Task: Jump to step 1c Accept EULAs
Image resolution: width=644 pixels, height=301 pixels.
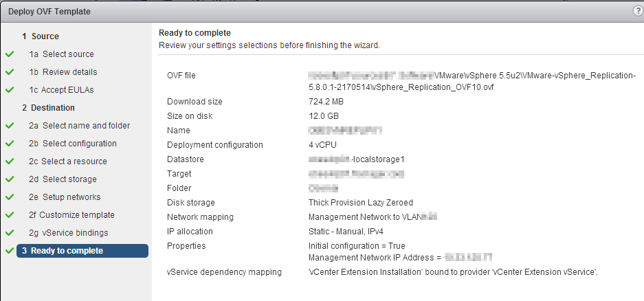Action: coord(61,90)
